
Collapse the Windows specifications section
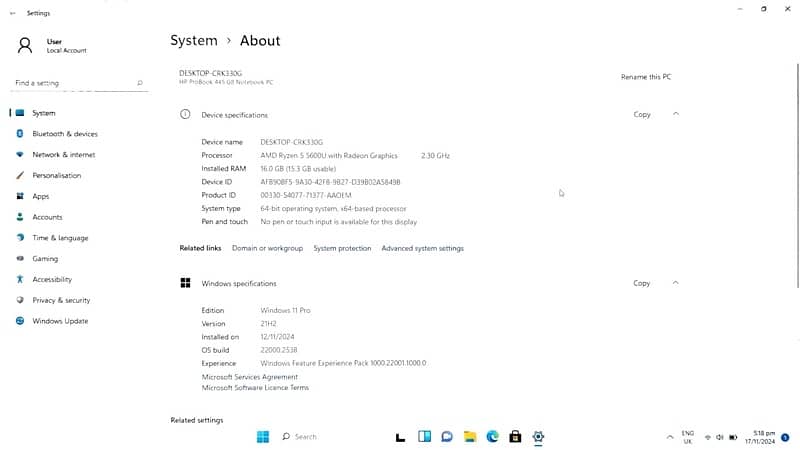676,283
